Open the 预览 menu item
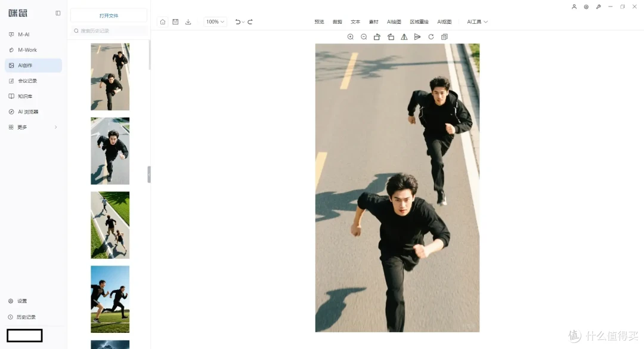644x349 pixels. point(319,22)
